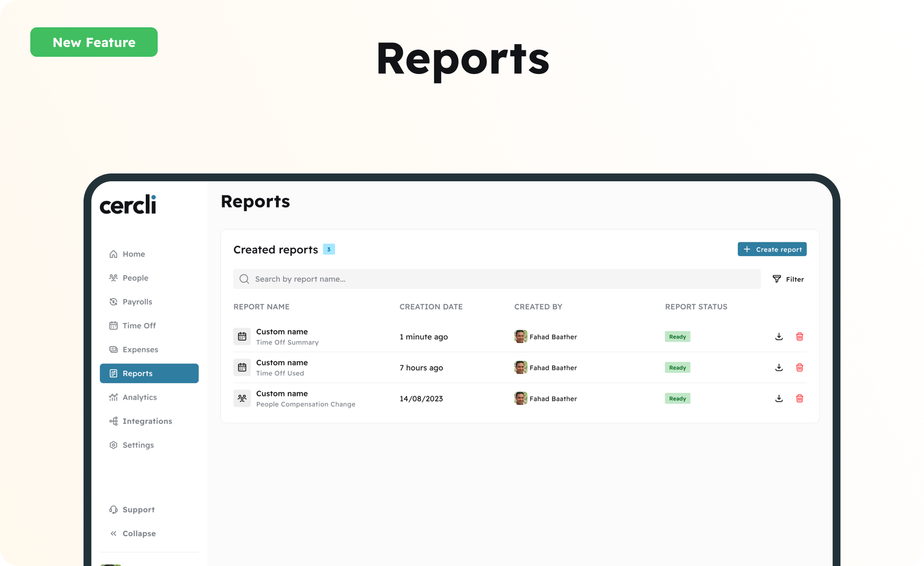The width and height of the screenshot is (924, 566).
Task: Click the "Time Off Summary" subtitle
Action: coord(287,342)
